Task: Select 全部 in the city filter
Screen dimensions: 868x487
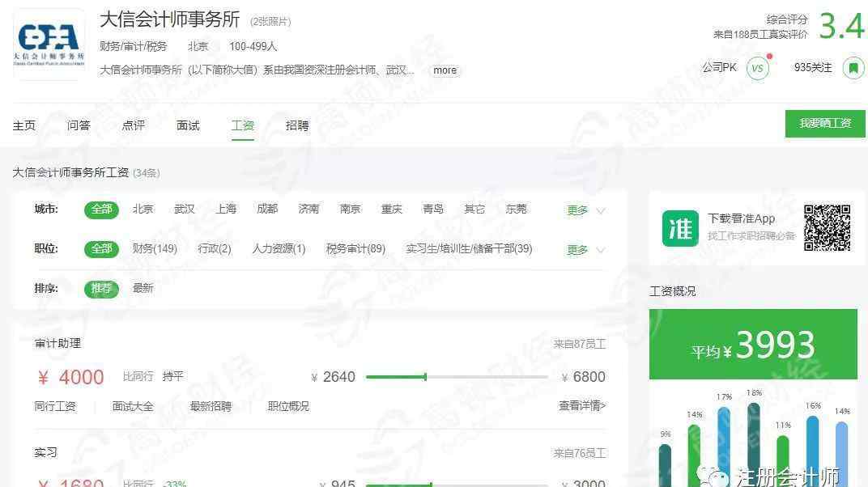Action: coord(101,210)
